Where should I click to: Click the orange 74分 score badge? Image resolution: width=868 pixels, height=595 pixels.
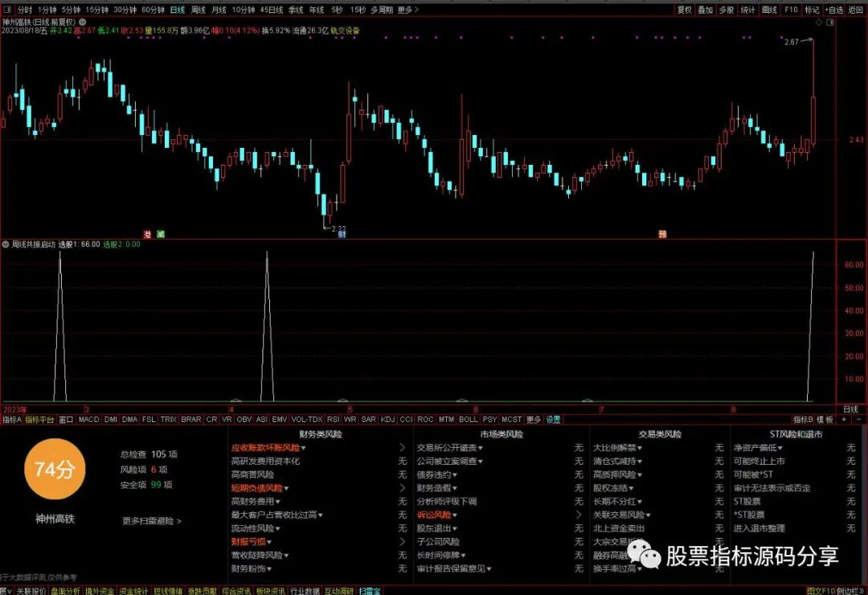tap(55, 470)
